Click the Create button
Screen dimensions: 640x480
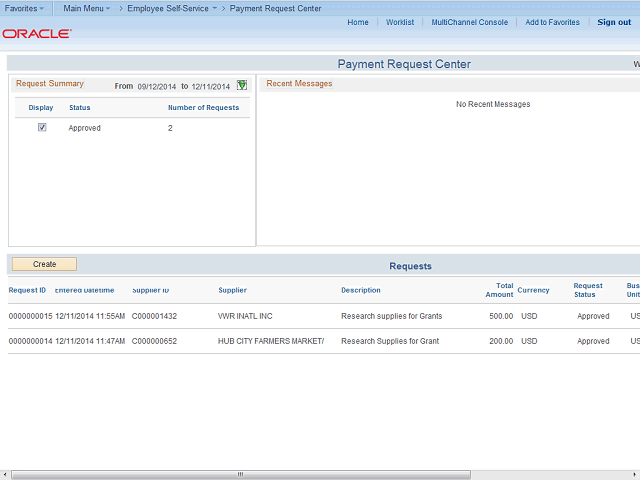point(44,264)
